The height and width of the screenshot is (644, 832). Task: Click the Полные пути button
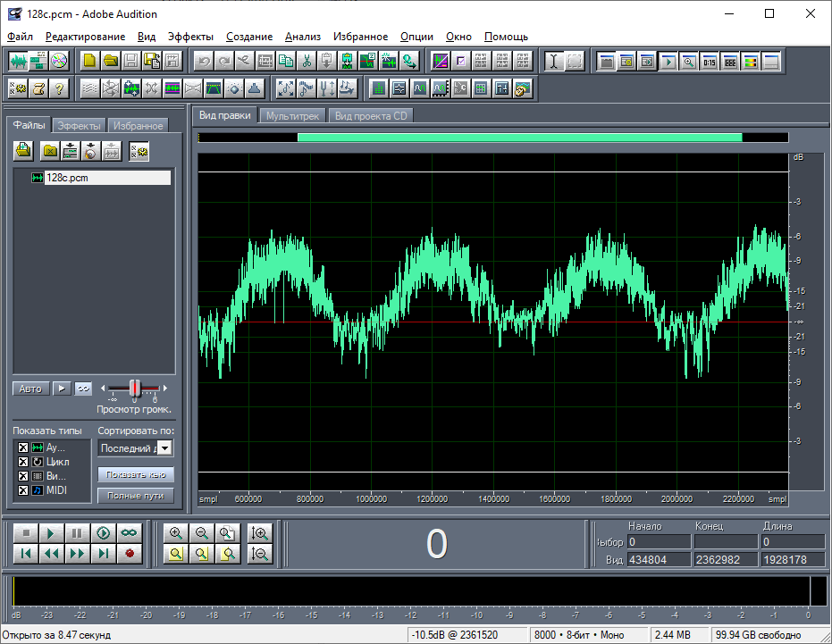[136, 496]
